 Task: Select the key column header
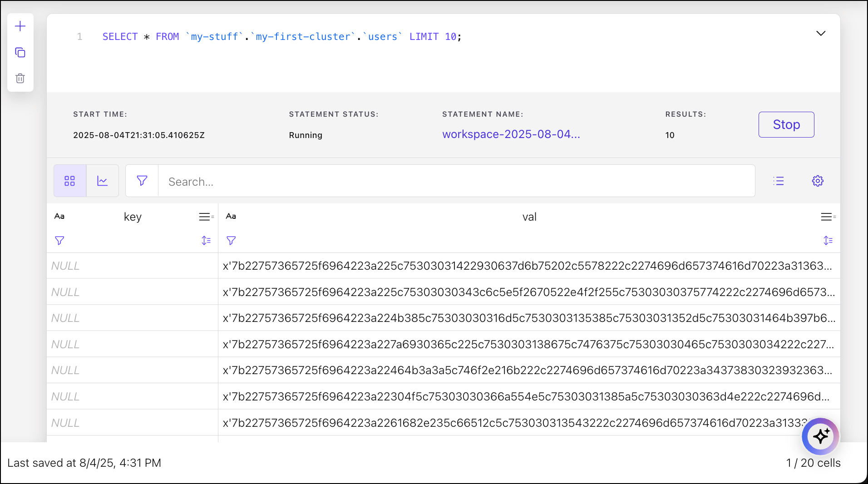point(133,217)
